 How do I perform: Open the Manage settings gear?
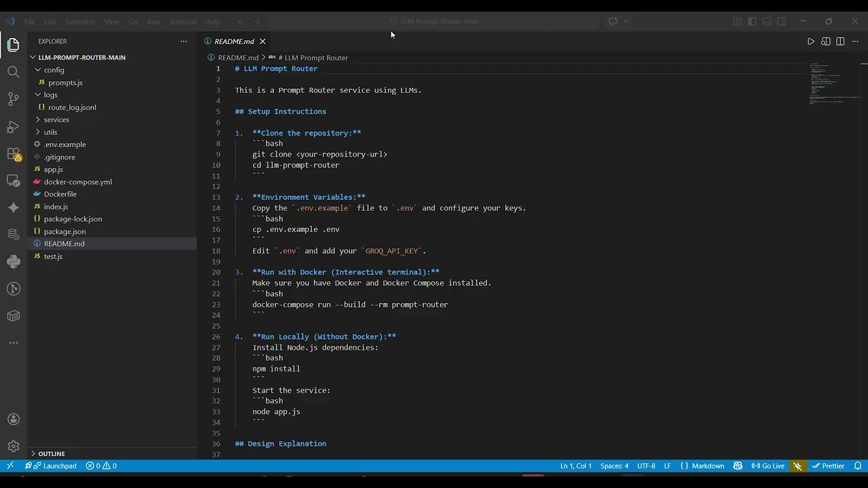tap(14, 447)
